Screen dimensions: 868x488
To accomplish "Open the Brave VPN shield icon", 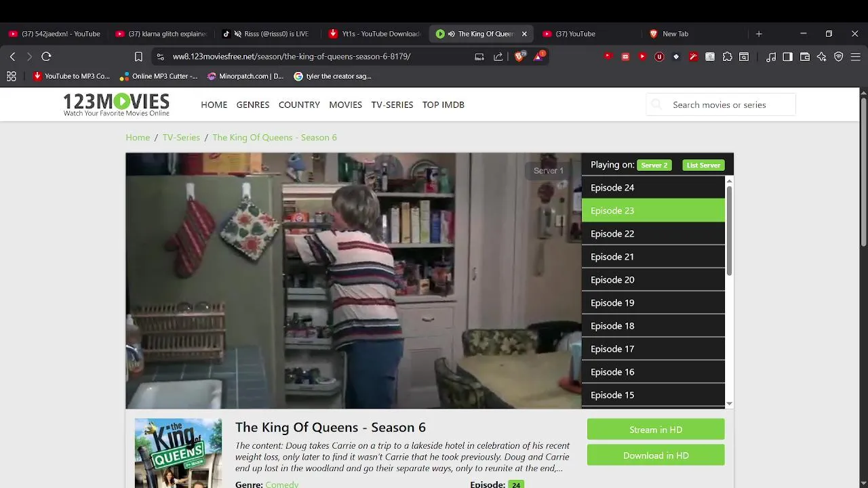I will 839,57.
